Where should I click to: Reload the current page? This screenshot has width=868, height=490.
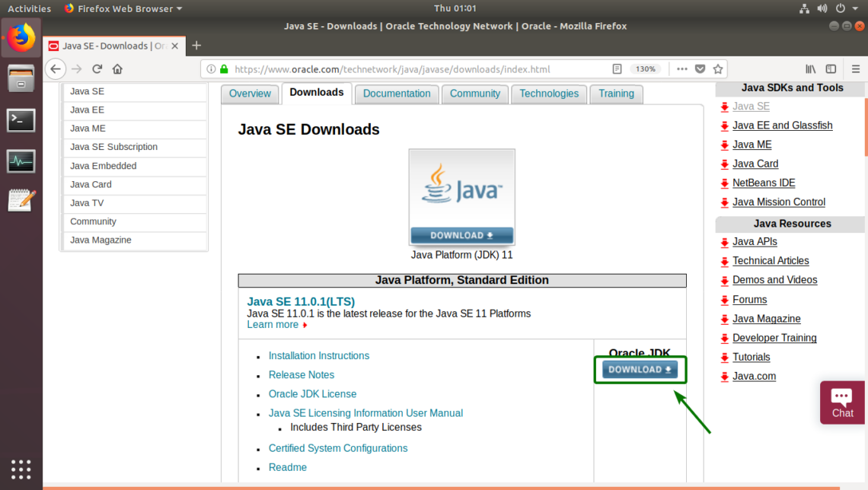[x=97, y=69]
